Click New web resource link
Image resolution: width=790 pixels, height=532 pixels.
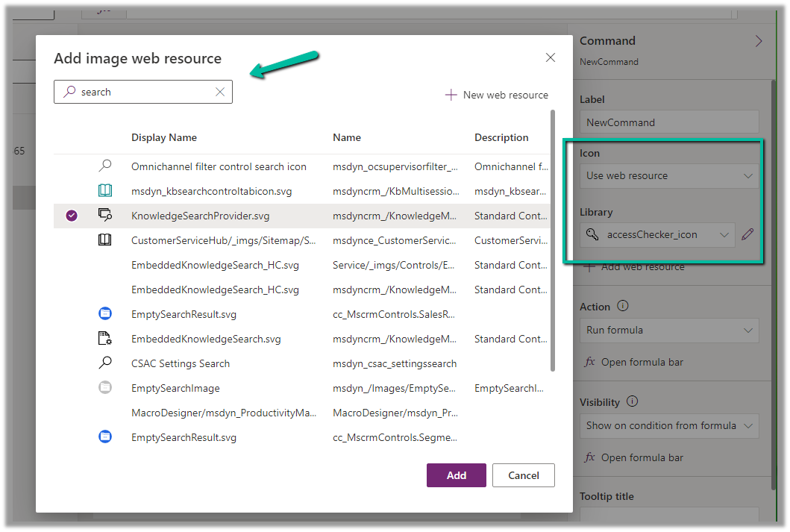coord(497,95)
